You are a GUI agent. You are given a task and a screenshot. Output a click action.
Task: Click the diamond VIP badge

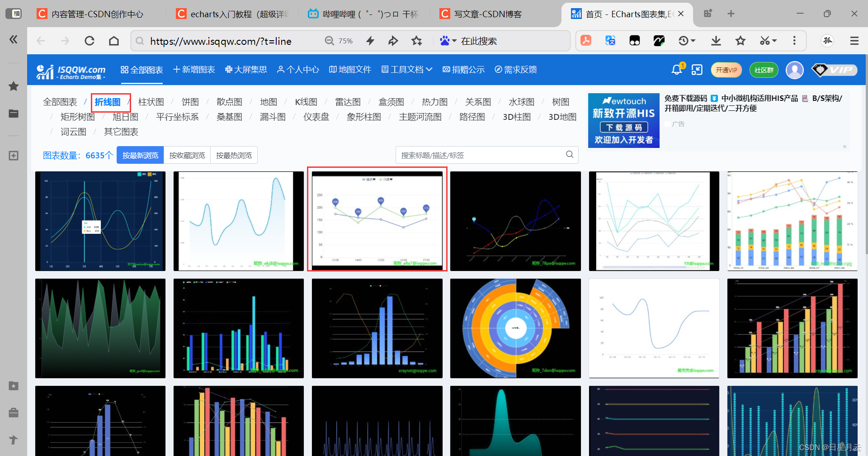pyautogui.click(x=835, y=70)
